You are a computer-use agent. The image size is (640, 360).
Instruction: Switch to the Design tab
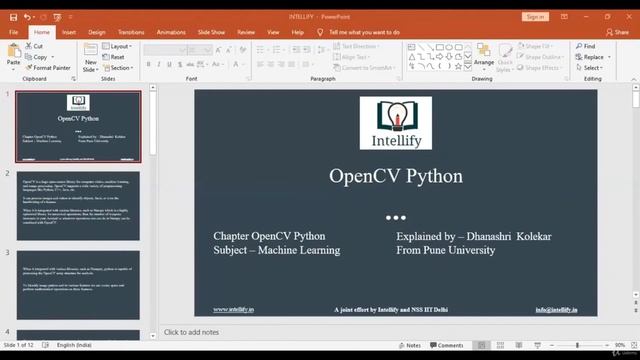coord(97,32)
